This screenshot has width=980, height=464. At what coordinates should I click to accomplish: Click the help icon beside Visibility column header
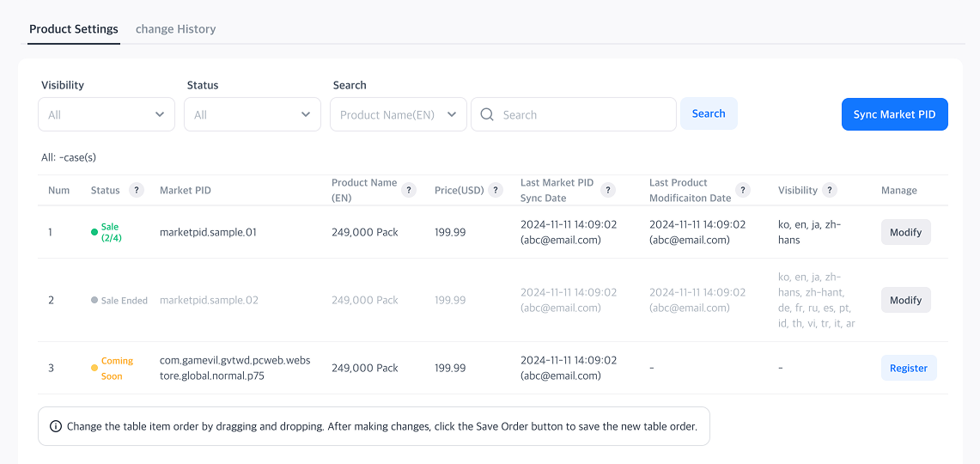pyautogui.click(x=830, y=190)
